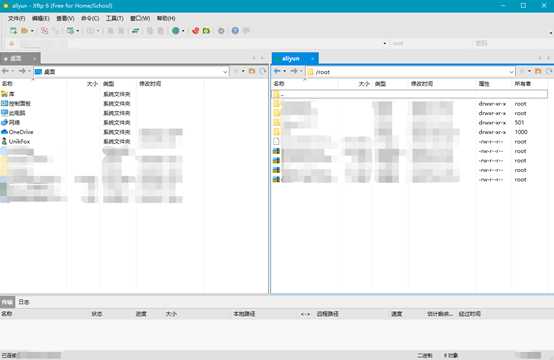Create new folder in local pane

252,71
